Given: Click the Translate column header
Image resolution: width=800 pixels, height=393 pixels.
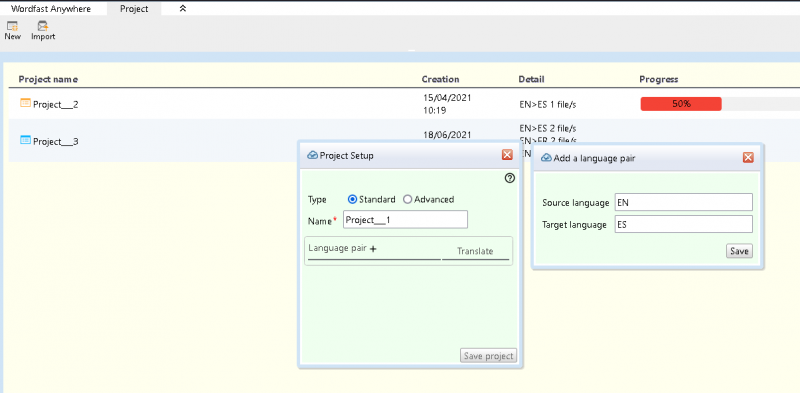Looking at the screenshot, I should click(475, 251).
